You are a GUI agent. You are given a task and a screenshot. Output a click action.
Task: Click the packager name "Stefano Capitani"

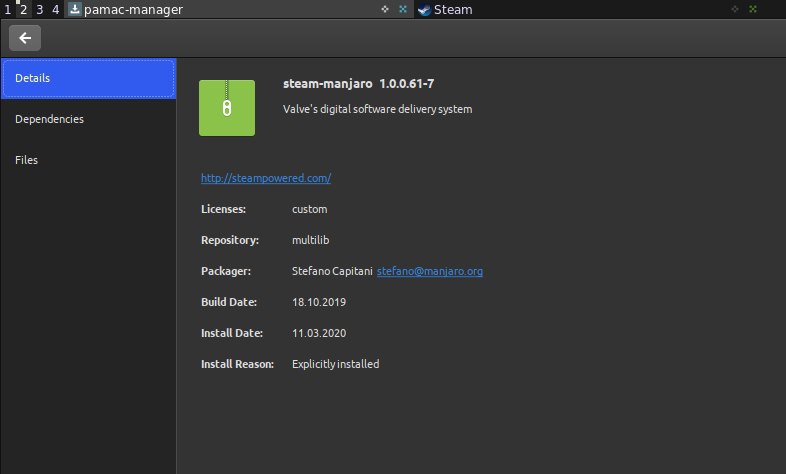332,271
